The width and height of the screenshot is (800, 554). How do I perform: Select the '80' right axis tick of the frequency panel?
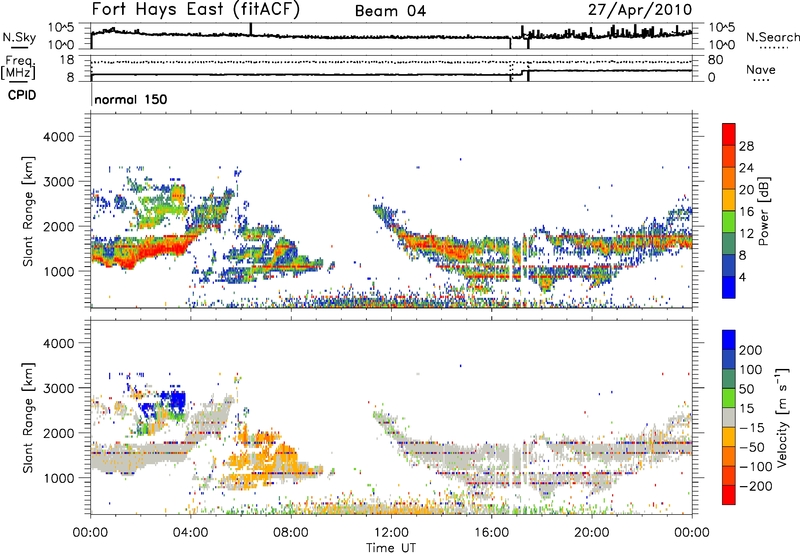point(716,60)
